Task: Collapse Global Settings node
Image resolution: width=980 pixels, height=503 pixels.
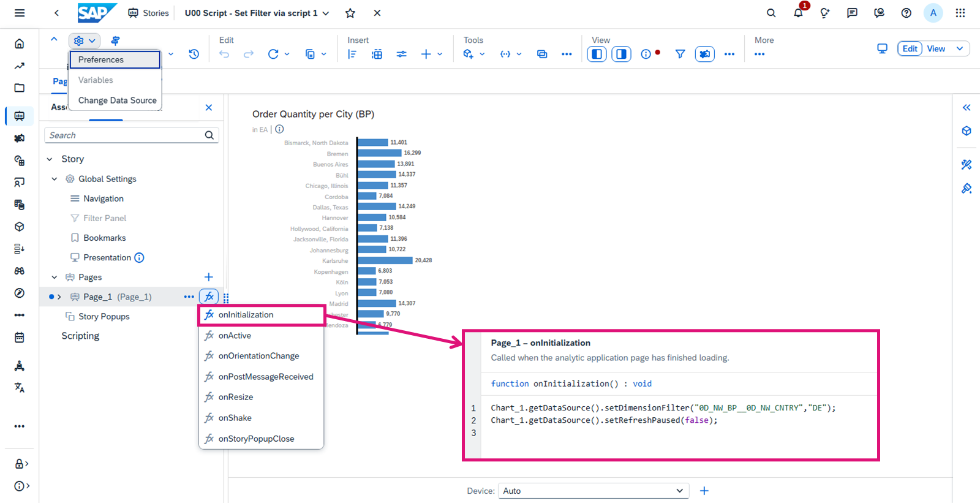Action: coord(55,179)
